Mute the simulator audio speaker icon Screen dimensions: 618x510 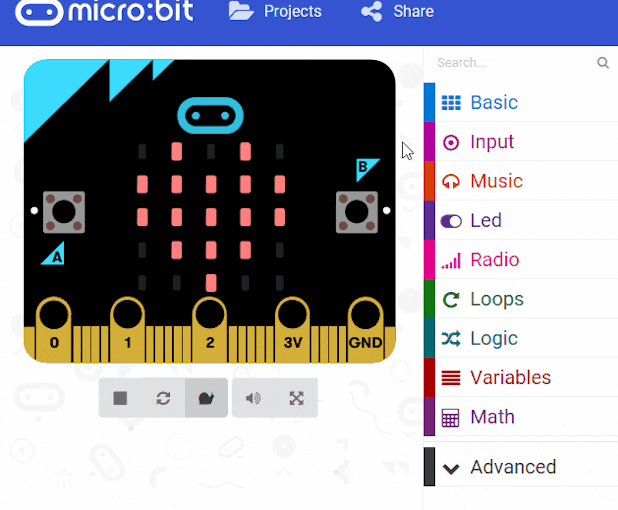[x=253, y=398]
